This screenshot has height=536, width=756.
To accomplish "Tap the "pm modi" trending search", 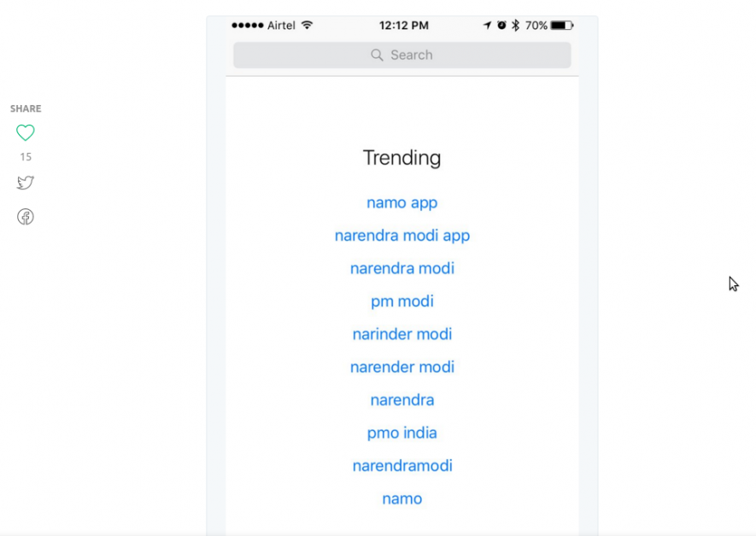I will (x=401, y=301).
